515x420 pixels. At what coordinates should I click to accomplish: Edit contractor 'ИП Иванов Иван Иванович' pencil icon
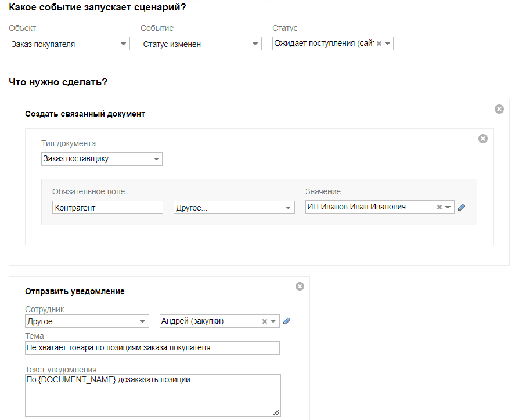[x=462, y=207]
